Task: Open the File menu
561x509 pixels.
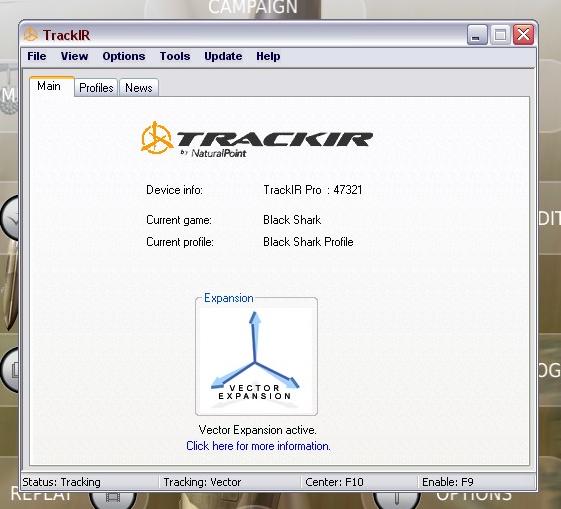Action: coord(36,56)
